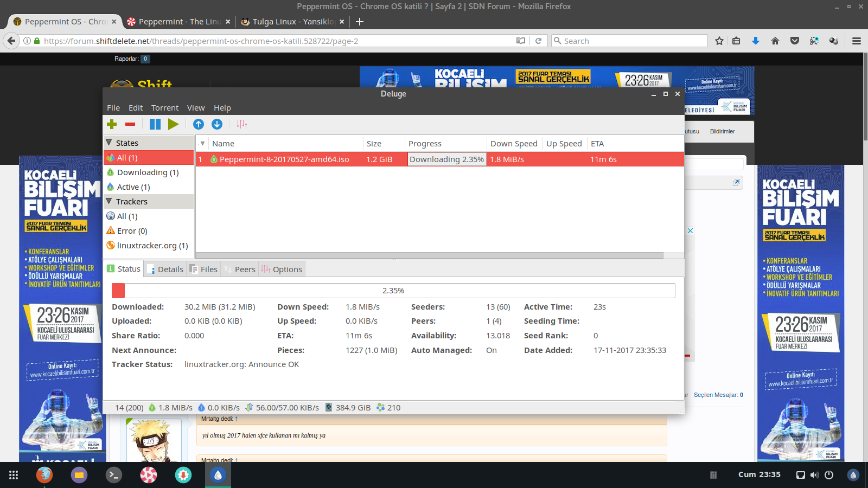Screen dimensions: 868x488
Task: Click the site information icon in Firefox address bar
Action: 27,41
